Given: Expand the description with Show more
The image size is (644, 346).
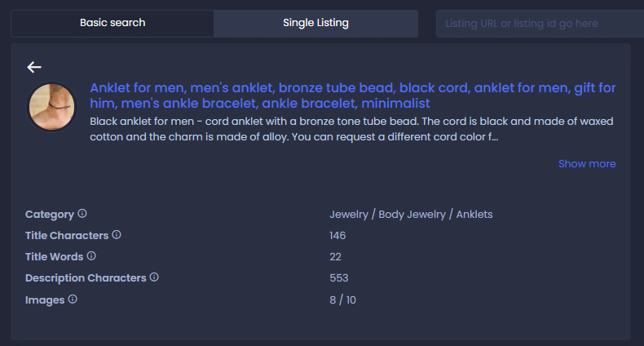Looking at the screenshot, I should (586, 164).
